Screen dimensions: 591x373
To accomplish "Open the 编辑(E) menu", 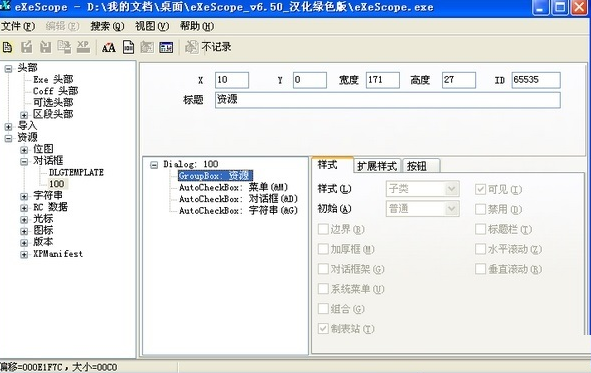I will [x=62, y=26].
